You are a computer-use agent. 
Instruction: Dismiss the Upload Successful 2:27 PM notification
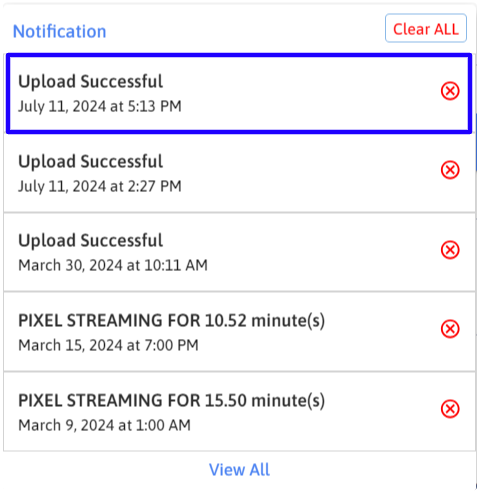tap(450, 170)
